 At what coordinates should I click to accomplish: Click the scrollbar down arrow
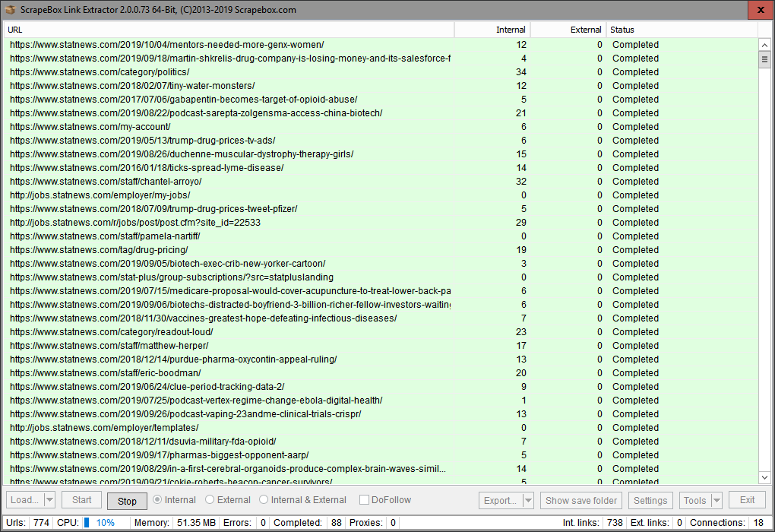tap(764, 477)
